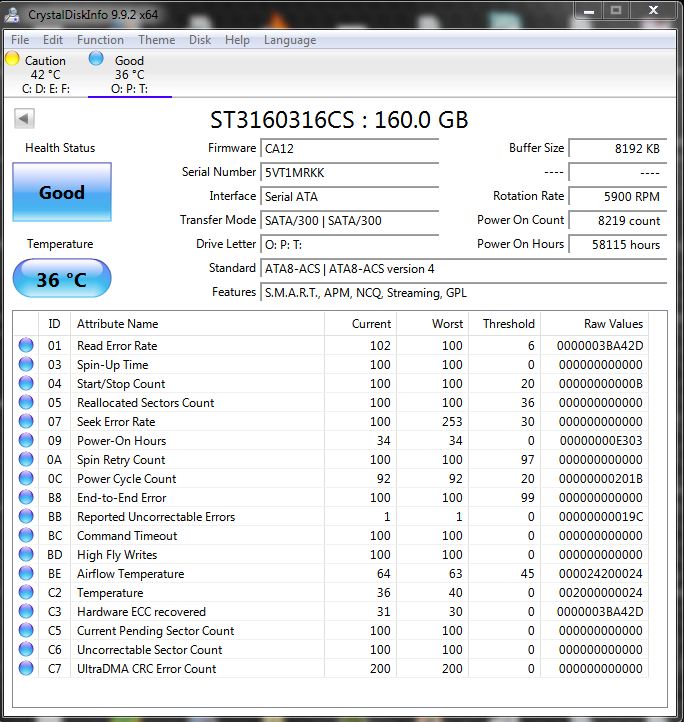Switch to the Caution 42 °C disk tab
This screenshot has width=684, height=722.
45,74
